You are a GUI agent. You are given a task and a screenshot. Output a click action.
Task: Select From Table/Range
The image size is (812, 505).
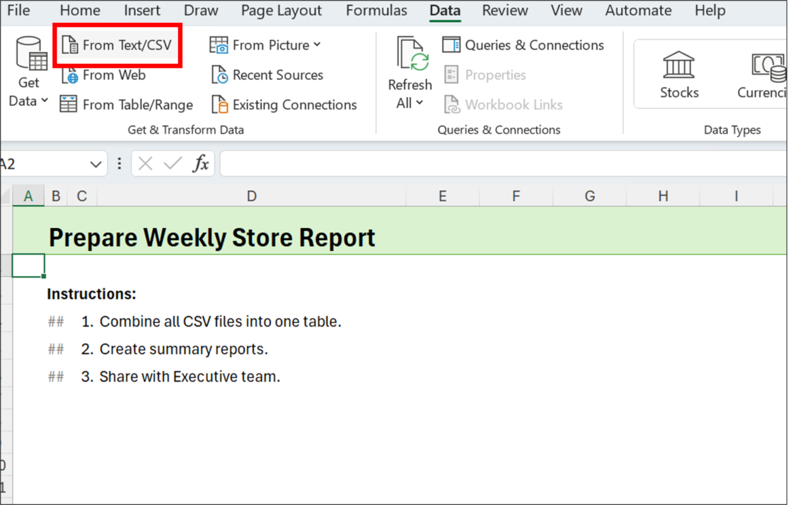coord(126,104)
